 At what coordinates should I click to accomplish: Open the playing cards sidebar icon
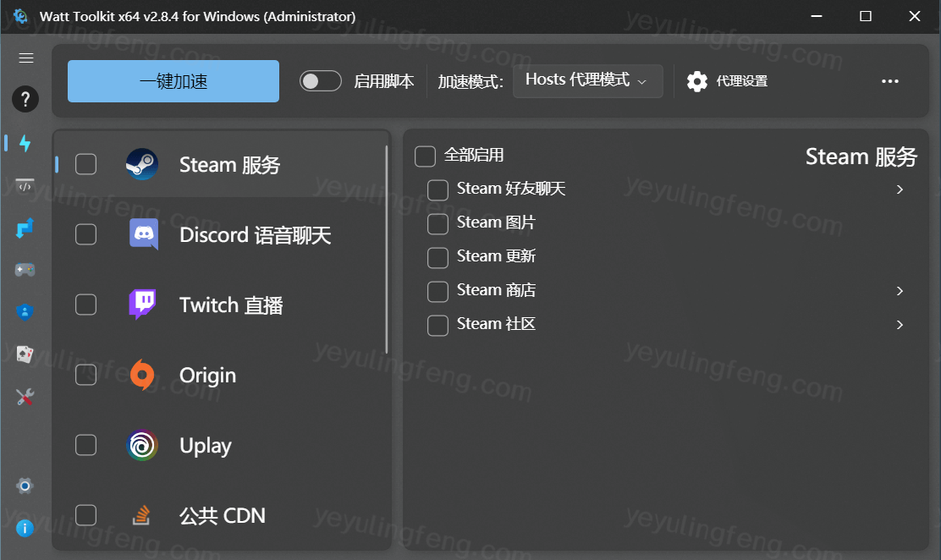click(25, 354)
